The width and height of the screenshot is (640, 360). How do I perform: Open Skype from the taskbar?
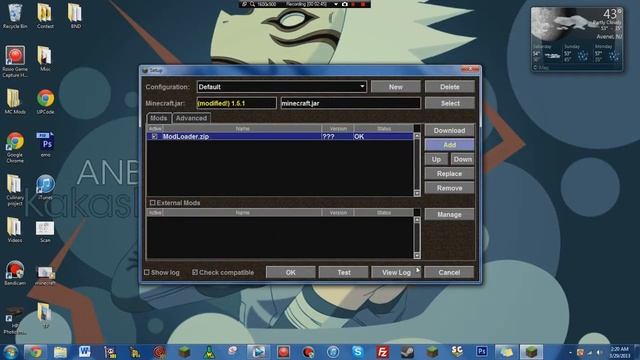[358, 352]
